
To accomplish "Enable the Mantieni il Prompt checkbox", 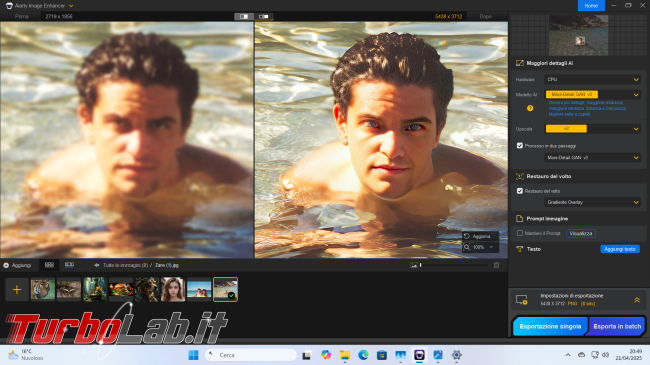I will [519, 233].
